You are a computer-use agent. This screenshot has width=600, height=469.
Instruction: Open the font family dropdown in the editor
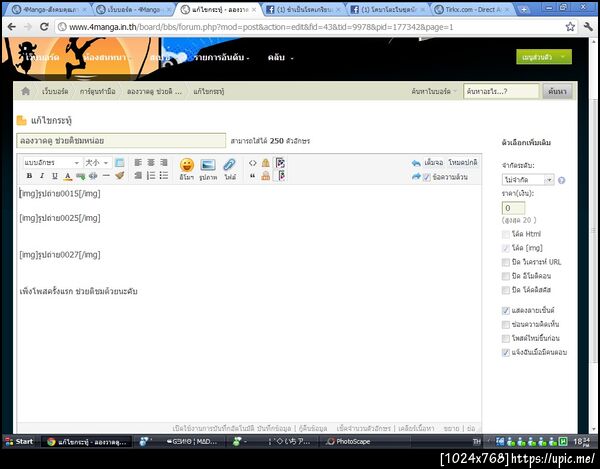click(52, 163)
